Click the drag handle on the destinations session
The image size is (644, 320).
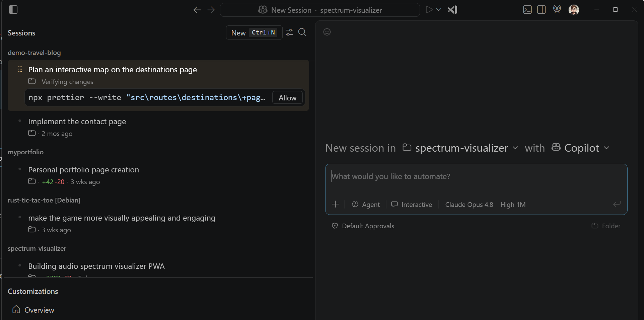point(20,69)
